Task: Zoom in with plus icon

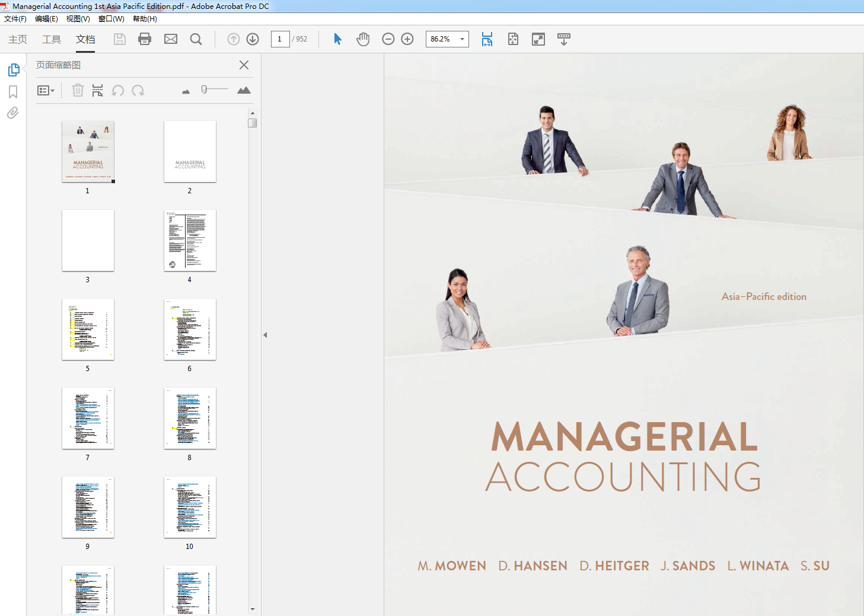Action: 407,39
